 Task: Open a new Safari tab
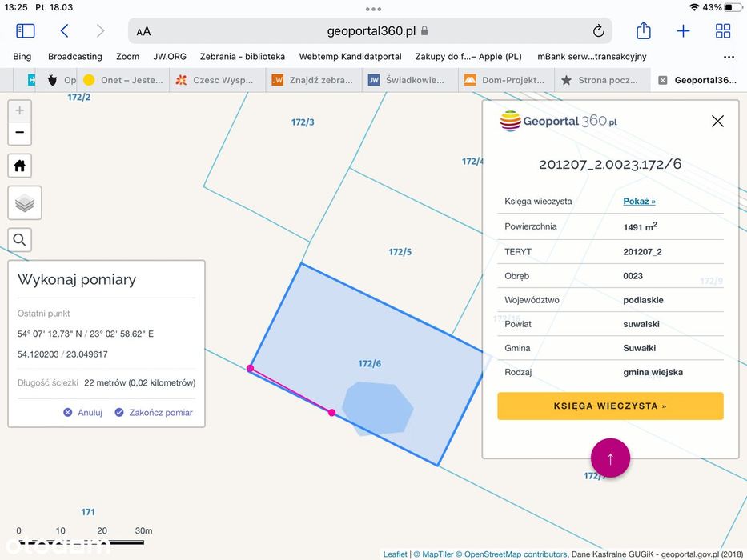pyautogui.click(x=683, y=31)
